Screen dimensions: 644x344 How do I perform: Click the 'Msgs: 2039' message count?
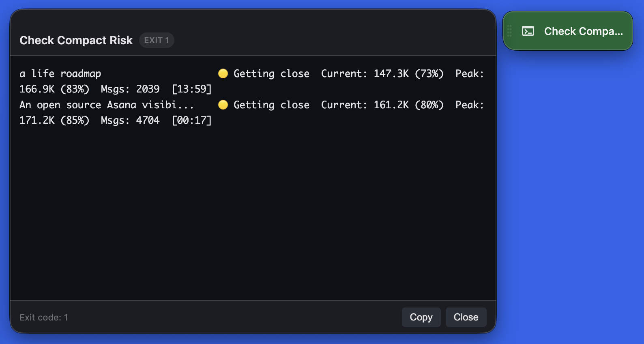pos(130,89)
